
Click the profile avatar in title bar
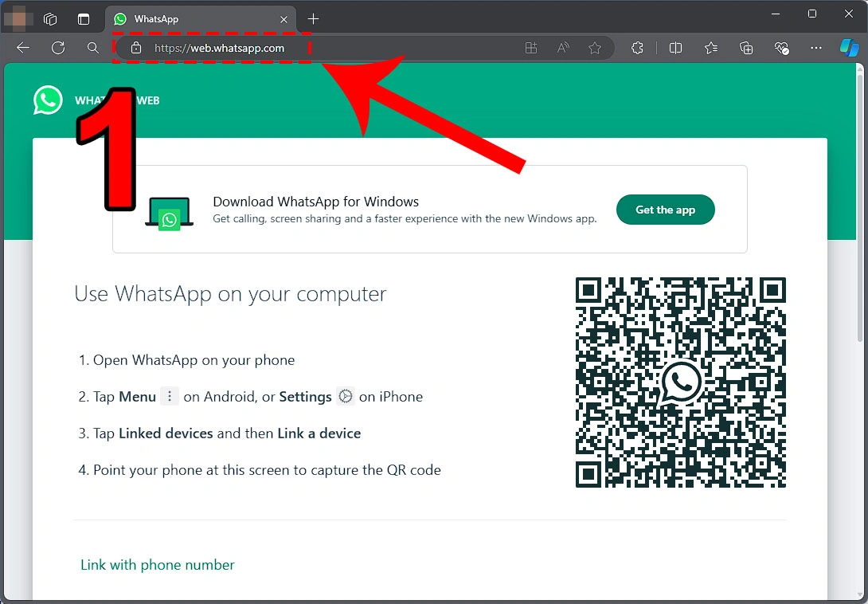click(x=18, y=19)
